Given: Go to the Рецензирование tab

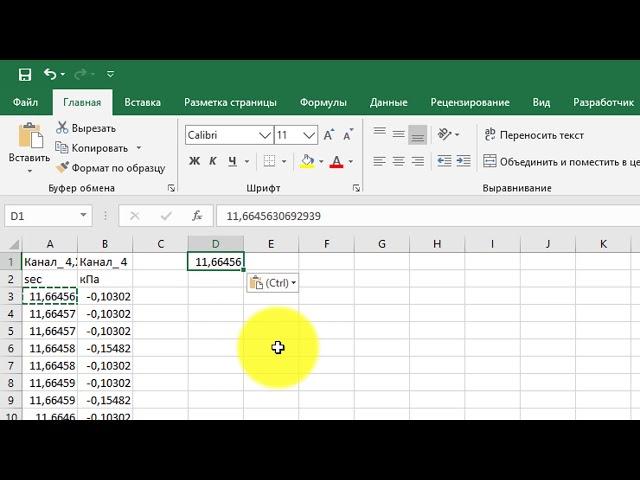Looking at the screenshot, I should (x=470, y=102).
